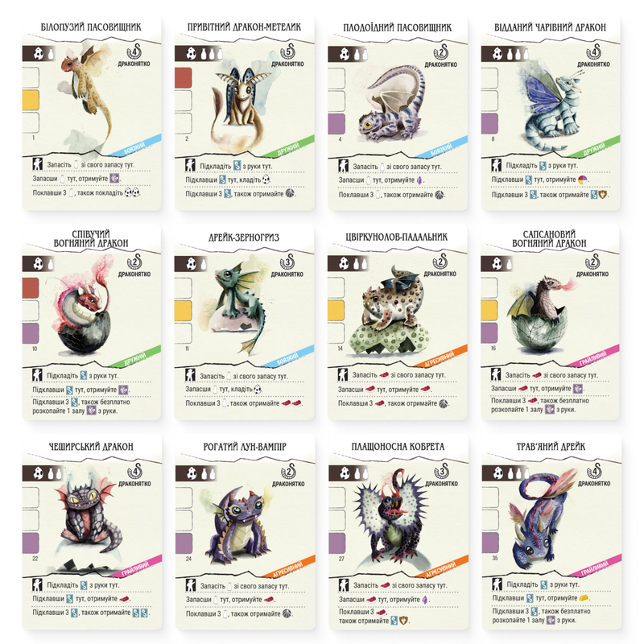Click the Плащоносна Кобрета card title
The width and height of the screenshot is (644, 644).
point(398,447)
